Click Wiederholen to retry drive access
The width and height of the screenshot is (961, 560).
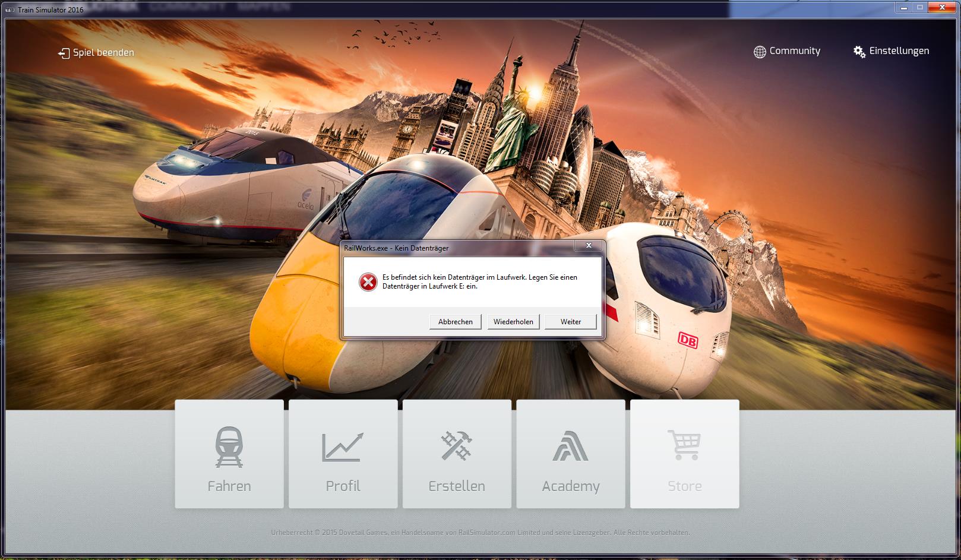513,321
